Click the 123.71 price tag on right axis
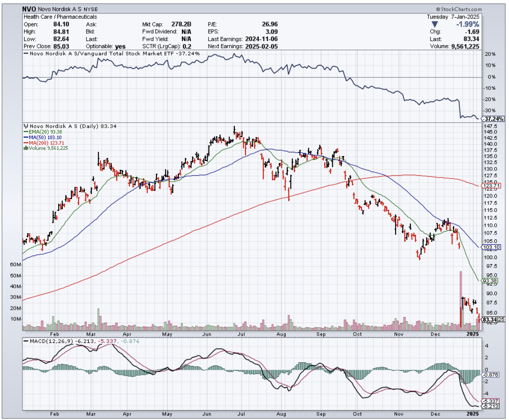Viewport: 509px width, 420px height. click(491, 186)
